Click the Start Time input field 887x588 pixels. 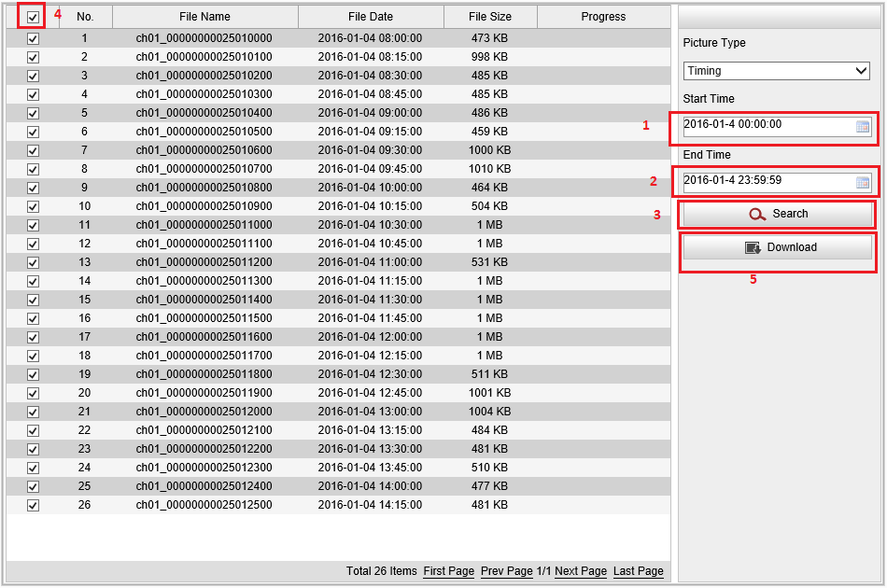767,125
